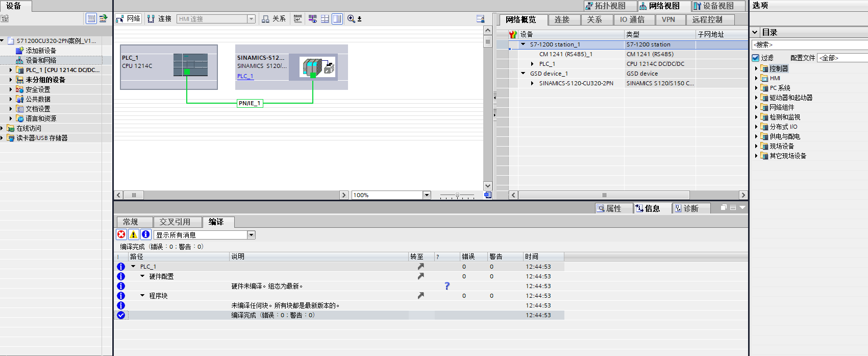Viewport: 868px width, 356px height.
Task: Click the go-to arrow for 硬件配置 row
Action: click(x=420, y=276)
